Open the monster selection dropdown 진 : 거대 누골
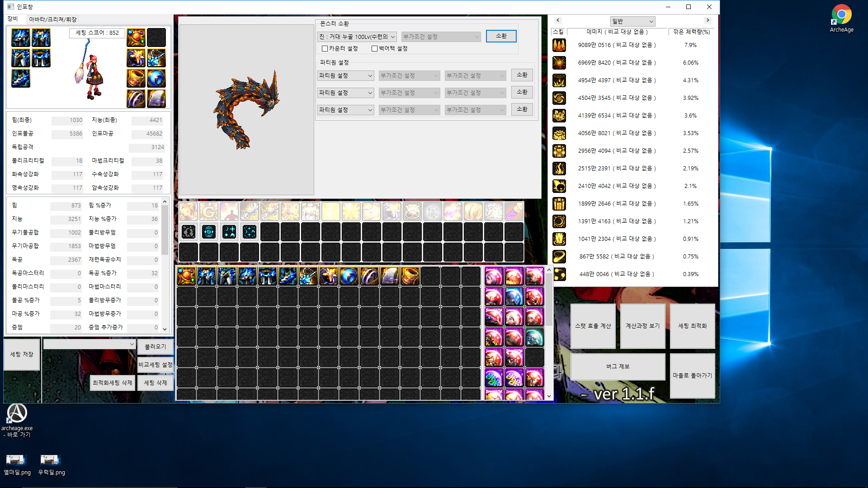Screen dimensions: 868x488 357,37
